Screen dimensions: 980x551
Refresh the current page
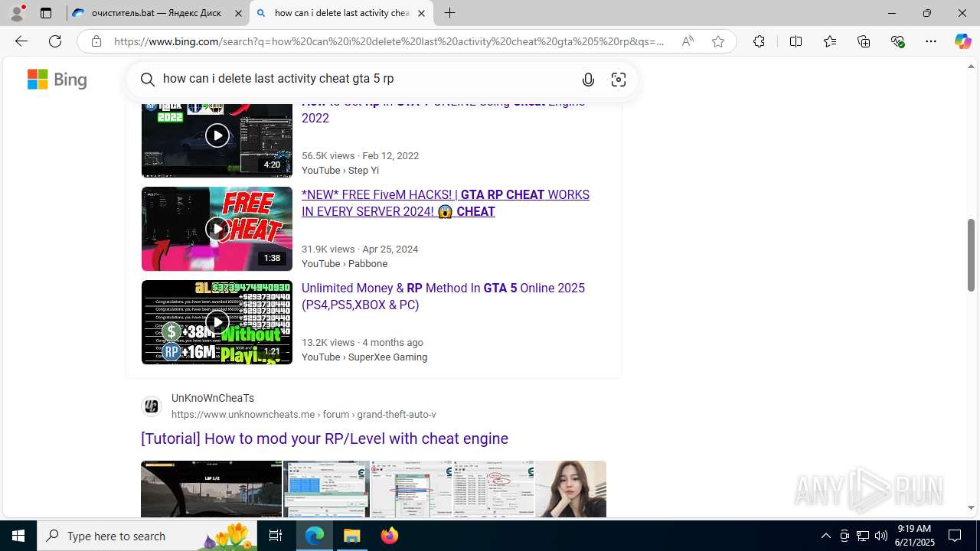55,41
